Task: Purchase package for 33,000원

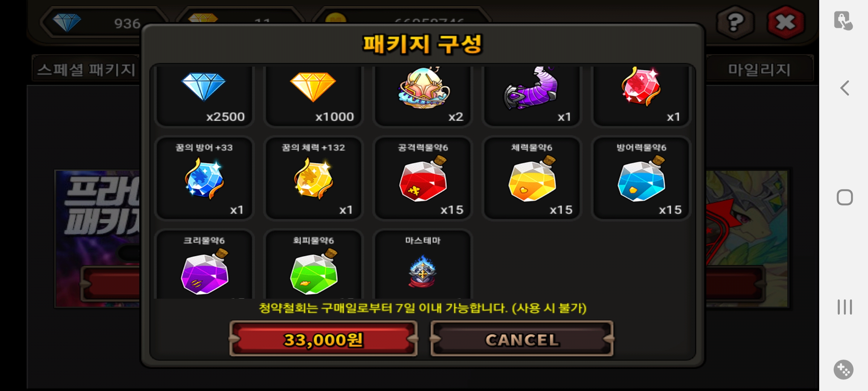Action: click(x=324, y=339)
